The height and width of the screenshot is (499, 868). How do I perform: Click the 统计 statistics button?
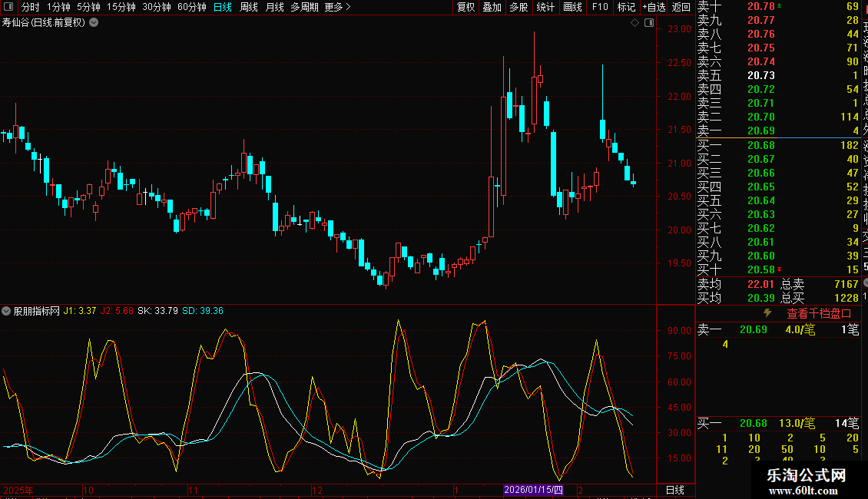[x=545, y=7]
